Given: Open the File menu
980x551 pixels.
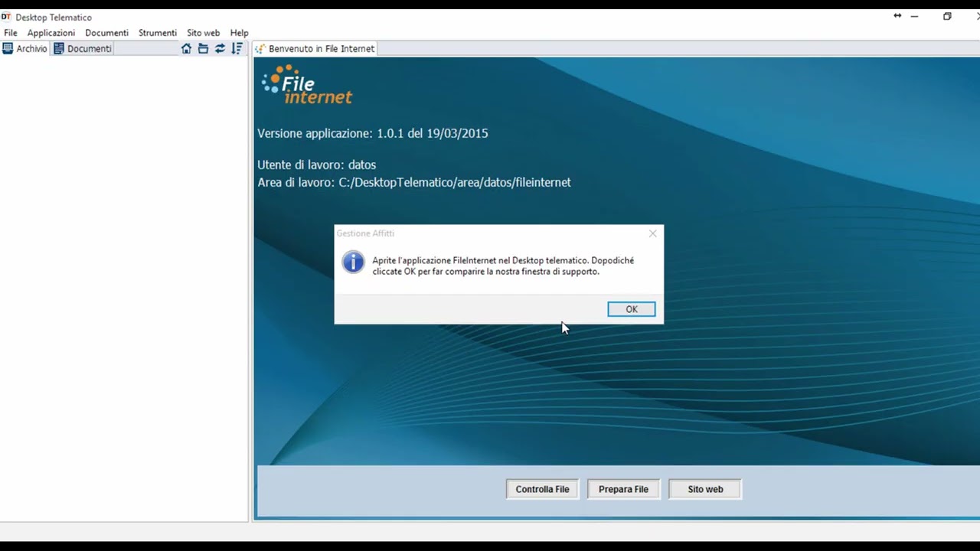Looking at the screenshot, I should pos(11,33).
